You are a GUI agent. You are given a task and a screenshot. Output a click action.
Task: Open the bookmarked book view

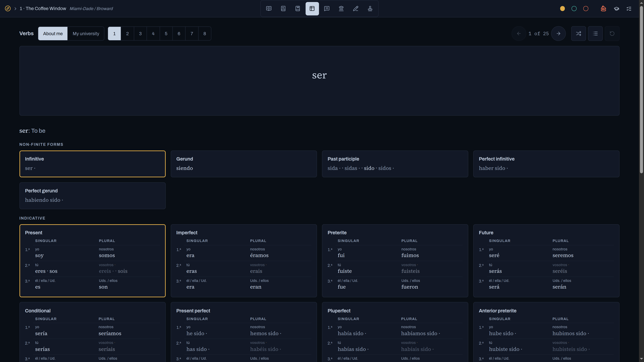(x=298, y=9)
